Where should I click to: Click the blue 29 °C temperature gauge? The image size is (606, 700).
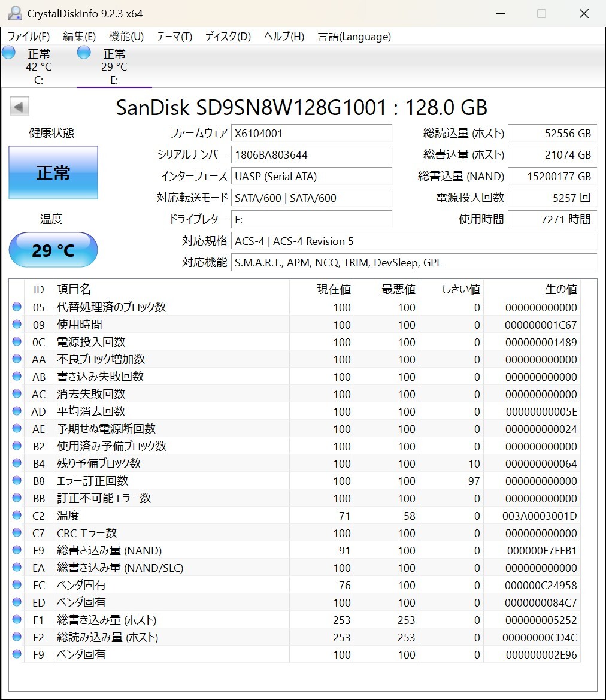click(x=53, y=250)
